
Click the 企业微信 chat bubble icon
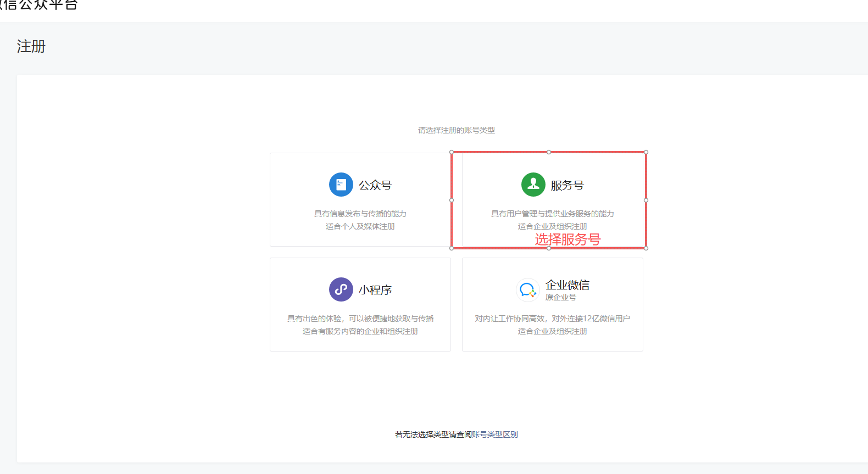(x=527, y=289)
